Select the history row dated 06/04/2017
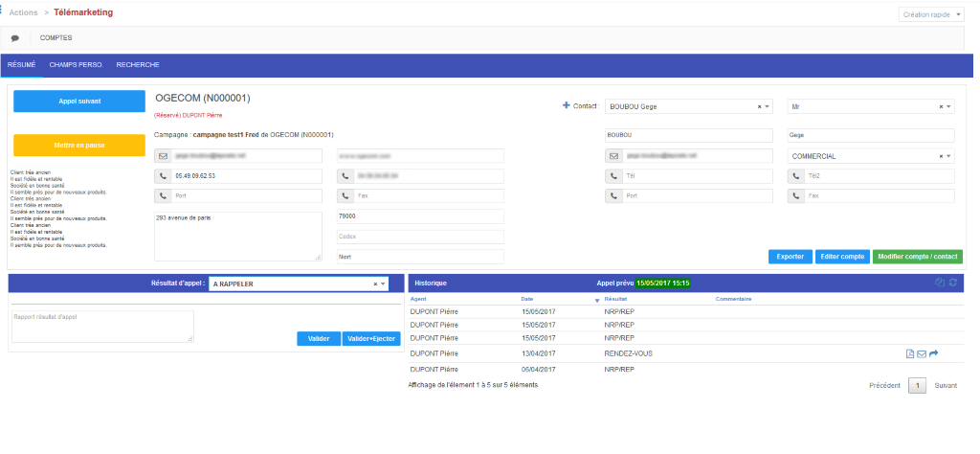Image resolution: width=980 pixels, height=454 pixels. click(685, 369)
